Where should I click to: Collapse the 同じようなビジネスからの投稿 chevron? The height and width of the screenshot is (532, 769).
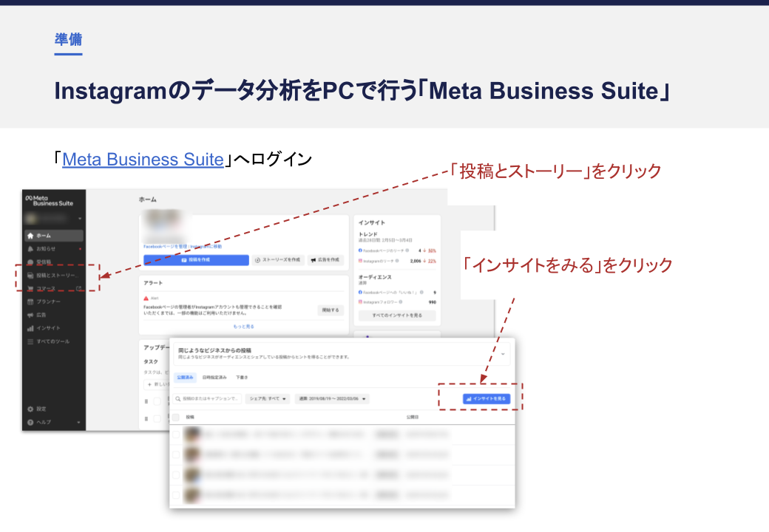click(x=503, y=354)
